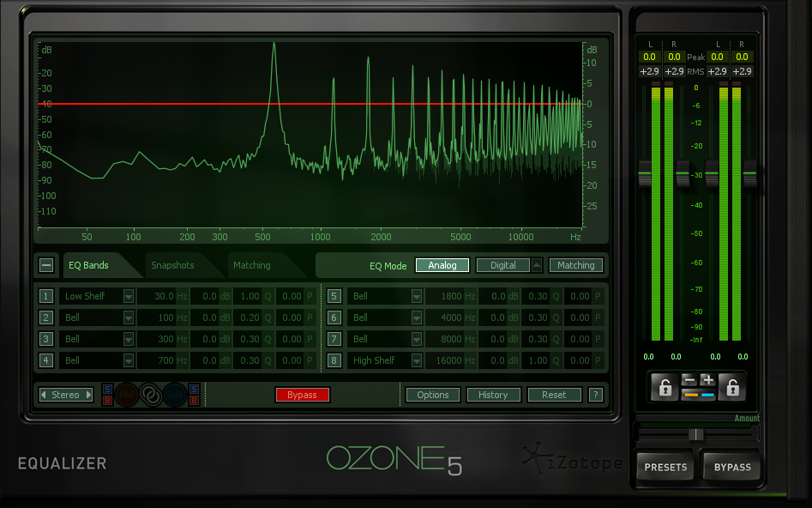Bypass the Side channel with B button
812x508 pixels.
pos(194,400)
